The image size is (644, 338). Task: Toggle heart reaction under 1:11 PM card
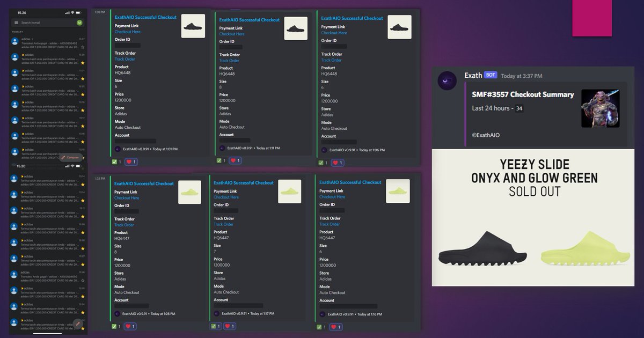point(236,160)
